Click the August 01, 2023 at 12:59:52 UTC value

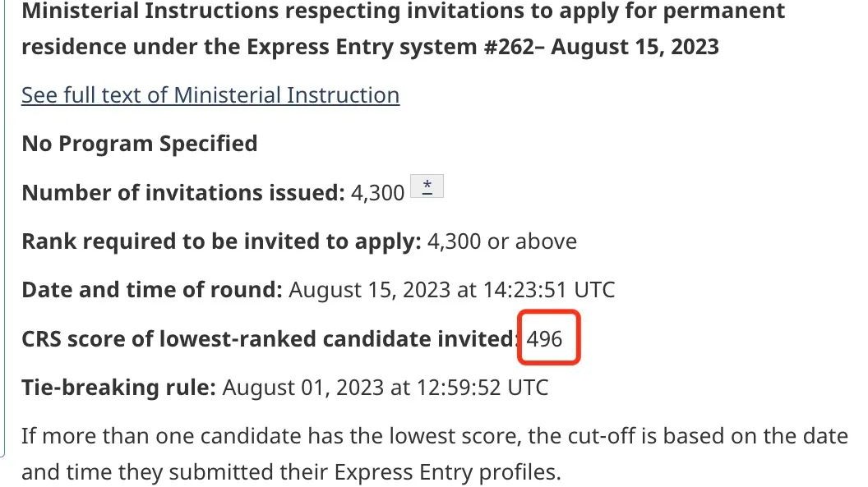coord(386,388)
